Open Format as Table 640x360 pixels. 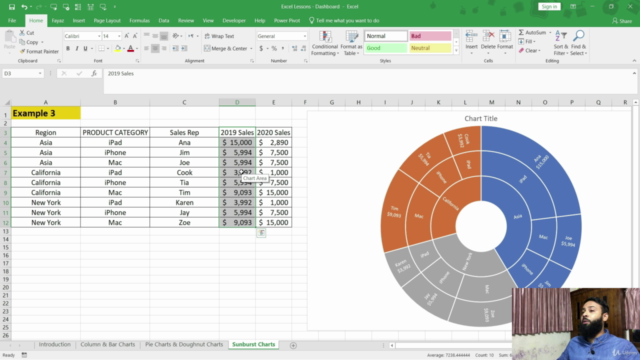351,43
